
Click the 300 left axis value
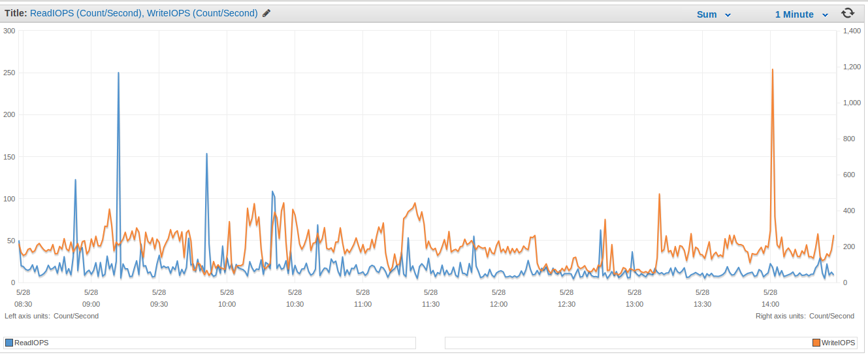click(x=9, y=31)
